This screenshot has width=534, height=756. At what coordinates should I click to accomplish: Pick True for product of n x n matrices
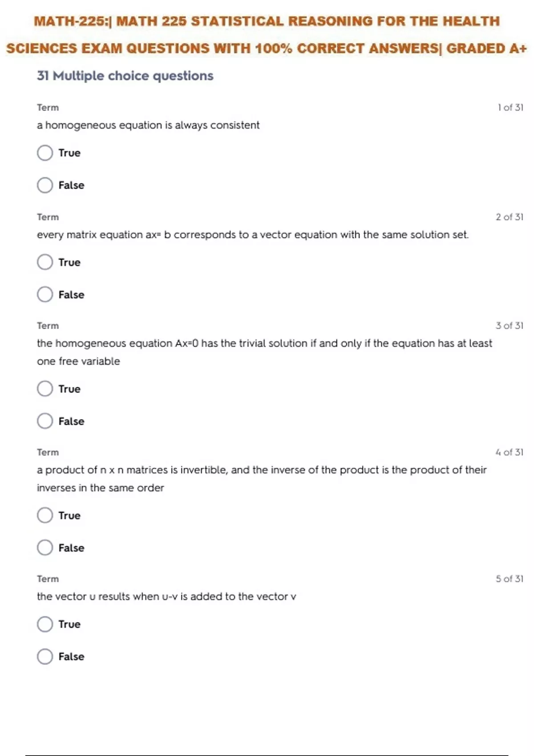[x=45, y=515]
